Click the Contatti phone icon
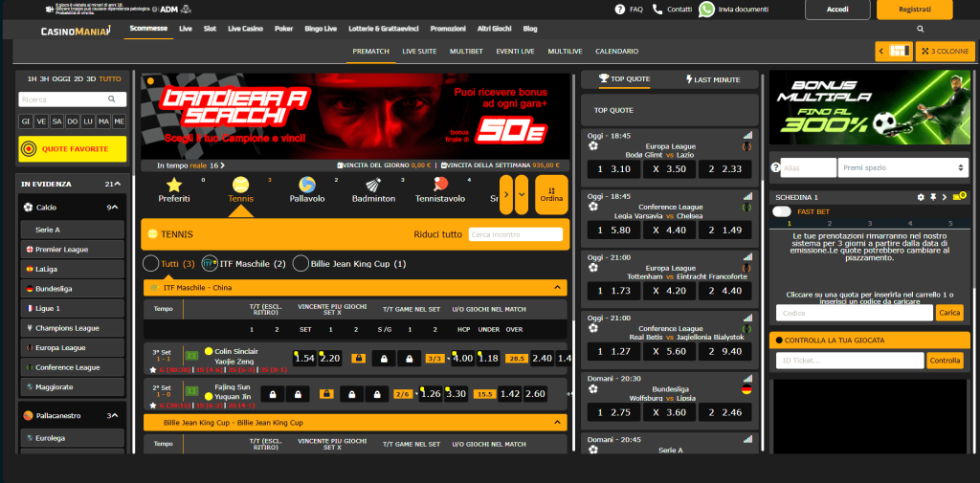This screenshot has height=483, width=980. (657, 10)
